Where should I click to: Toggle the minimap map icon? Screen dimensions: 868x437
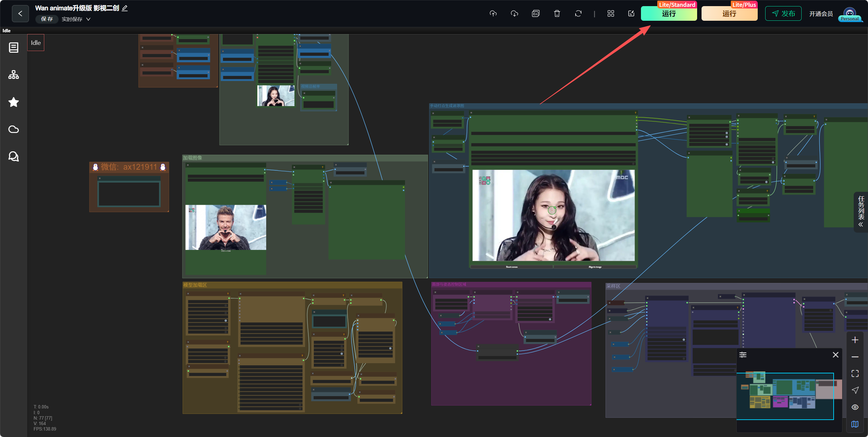click(x=855, y=424)
